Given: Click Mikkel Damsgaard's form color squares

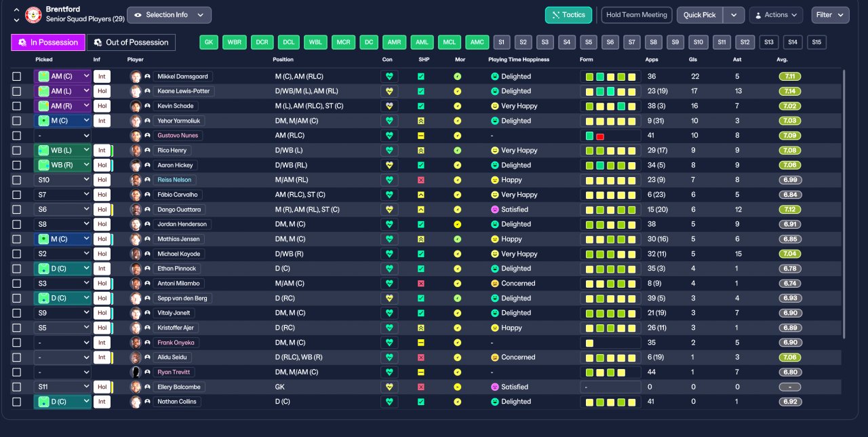Looking at the screenshot, I should (610, 77).
